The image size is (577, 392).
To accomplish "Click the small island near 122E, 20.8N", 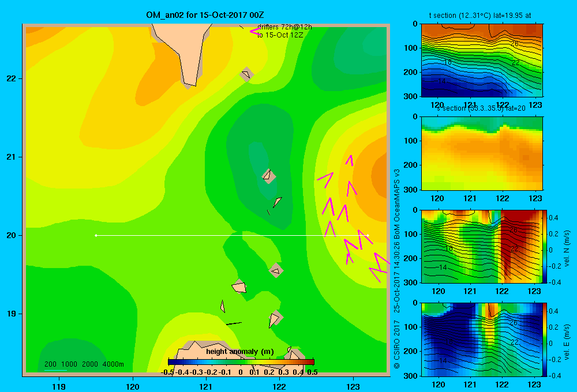I will coord(268,175).
